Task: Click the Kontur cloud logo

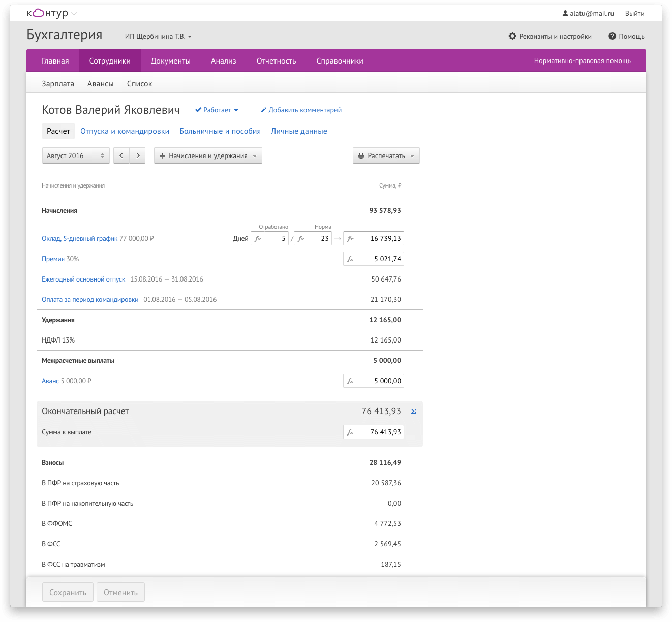Action: (x=47, y=13)
